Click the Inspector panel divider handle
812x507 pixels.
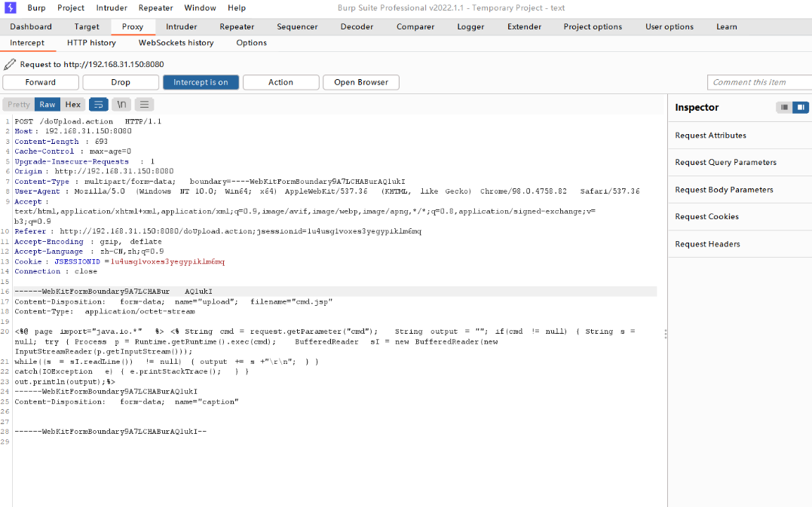(x=666, y=334)
